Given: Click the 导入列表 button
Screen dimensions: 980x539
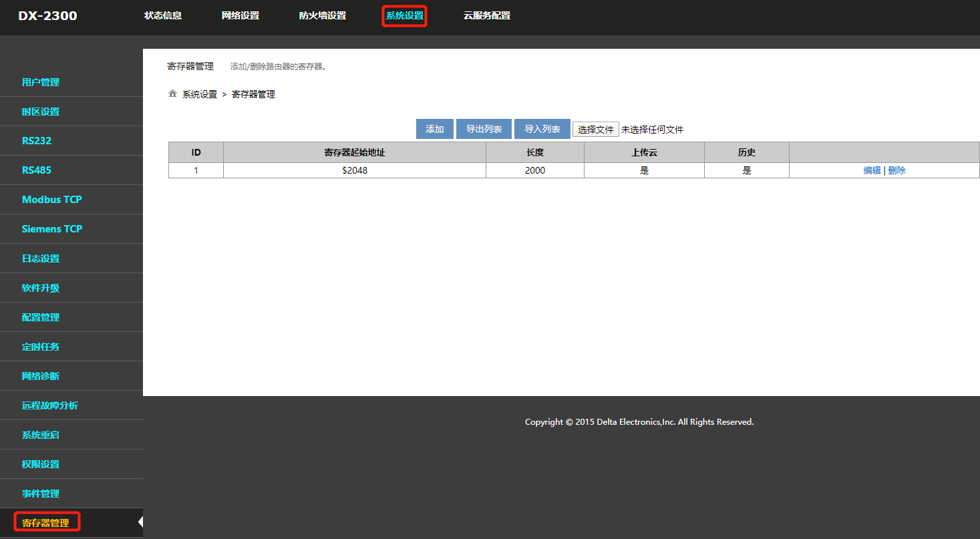Looking at the screenshot, I should [x=542, y=129].
